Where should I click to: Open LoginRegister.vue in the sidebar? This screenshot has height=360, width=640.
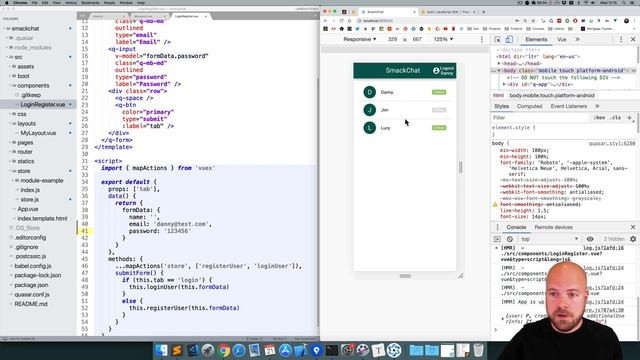pyautogui.click(x=43, y=104)
